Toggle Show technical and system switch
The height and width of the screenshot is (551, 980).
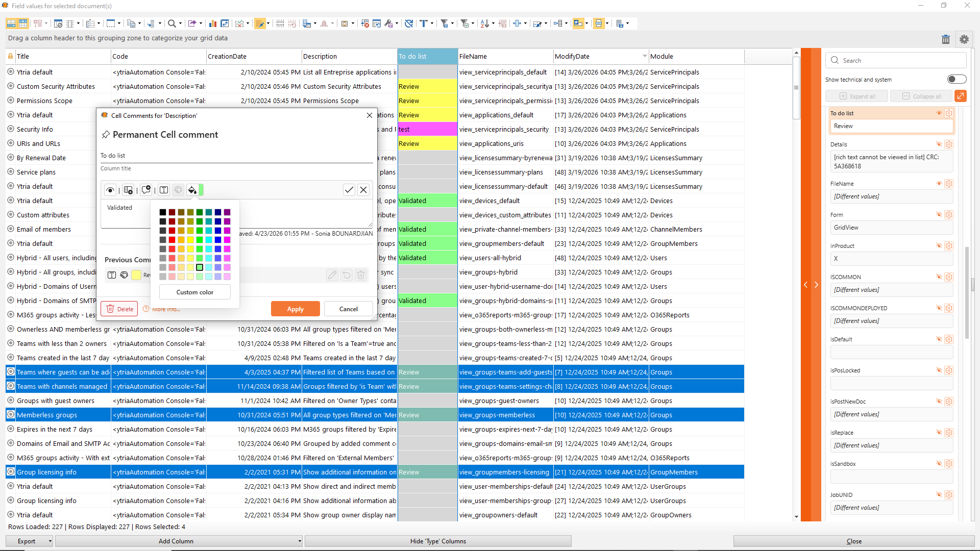957,79
